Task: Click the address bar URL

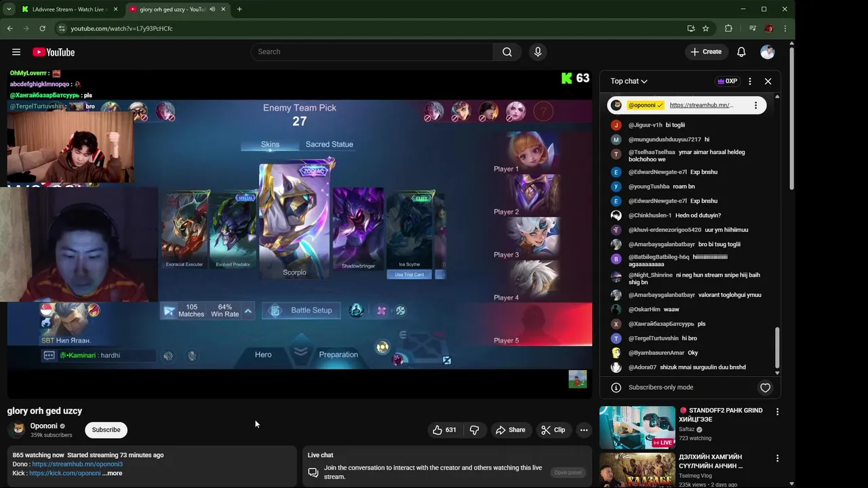Action: (x=122, y=28)
